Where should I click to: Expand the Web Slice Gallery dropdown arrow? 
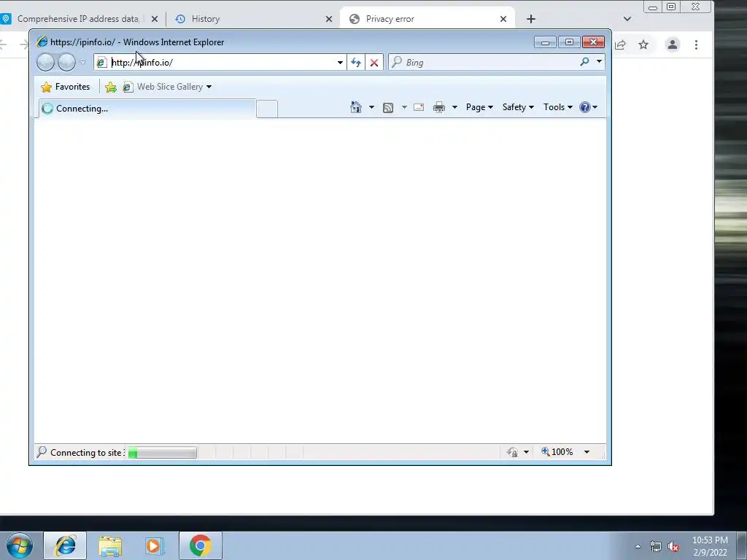coord(209,87)
